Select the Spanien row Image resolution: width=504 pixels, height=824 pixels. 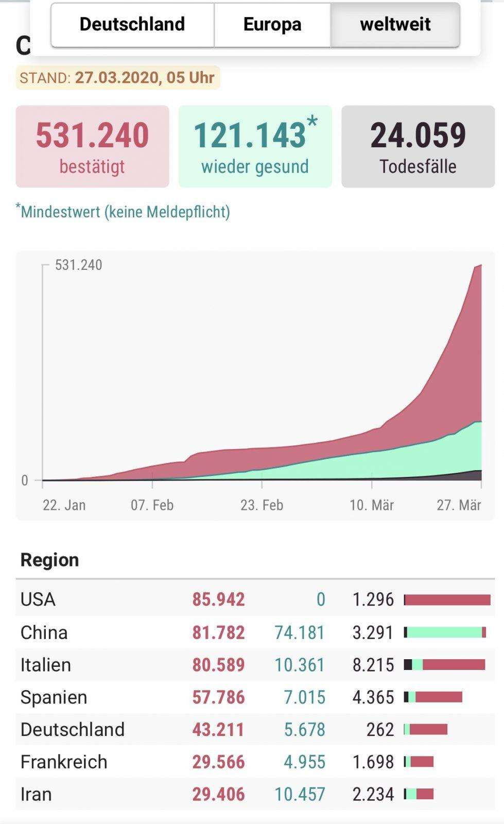click(x=255, y=697)
